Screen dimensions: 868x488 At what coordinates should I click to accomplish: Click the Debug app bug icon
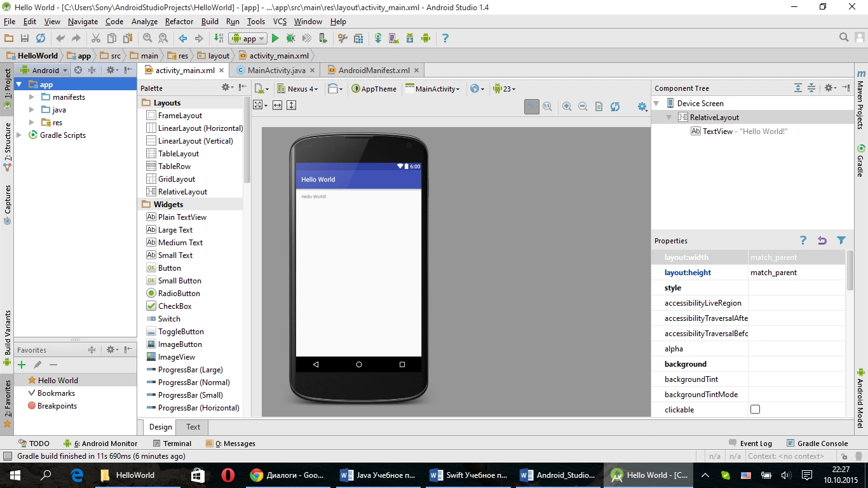pos(290,39)
